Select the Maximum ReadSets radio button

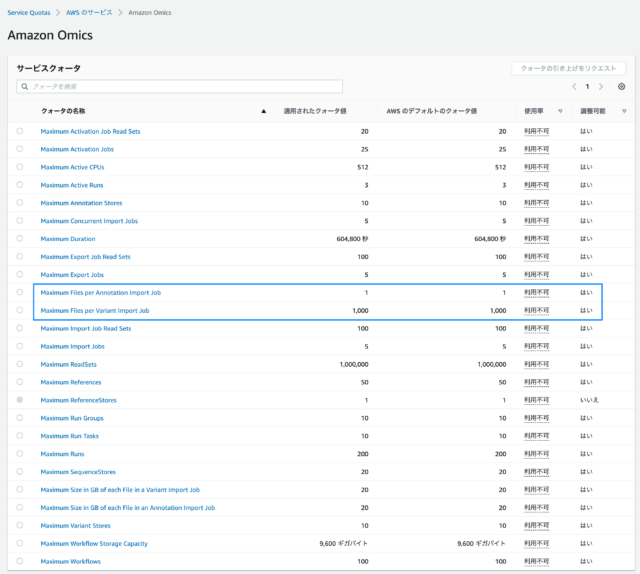(x=20, y=364)
